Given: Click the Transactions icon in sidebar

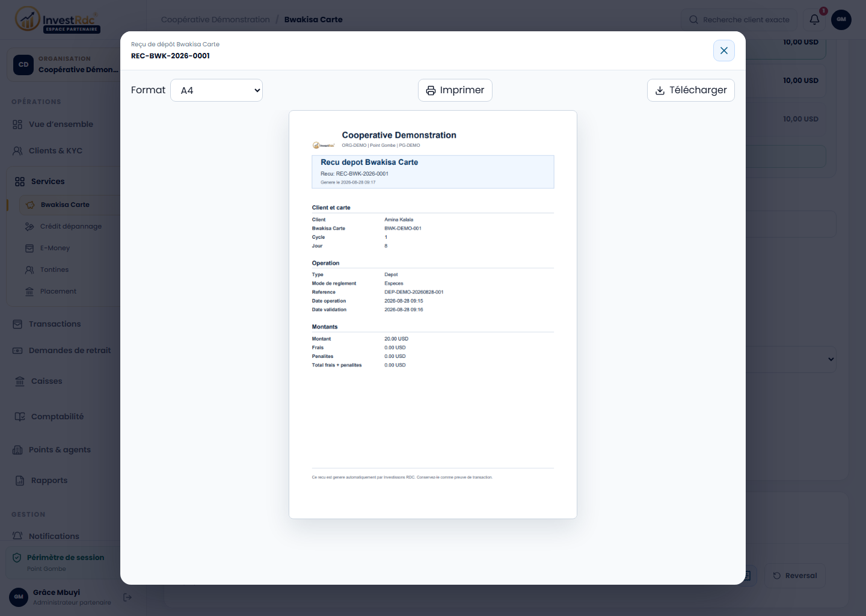Looking at the screenshot, I should coord(17,324).
